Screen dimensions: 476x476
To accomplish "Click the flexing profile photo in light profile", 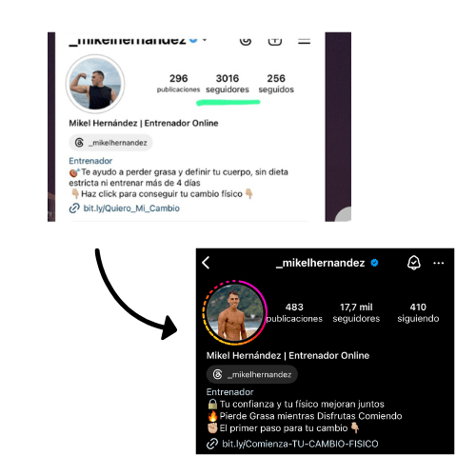I will (95, 84).
